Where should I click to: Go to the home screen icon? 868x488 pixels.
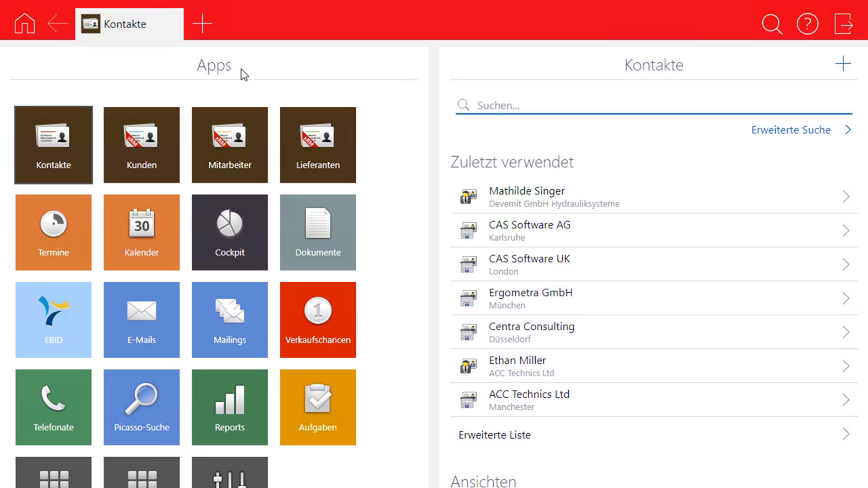(x=24, y=23)
